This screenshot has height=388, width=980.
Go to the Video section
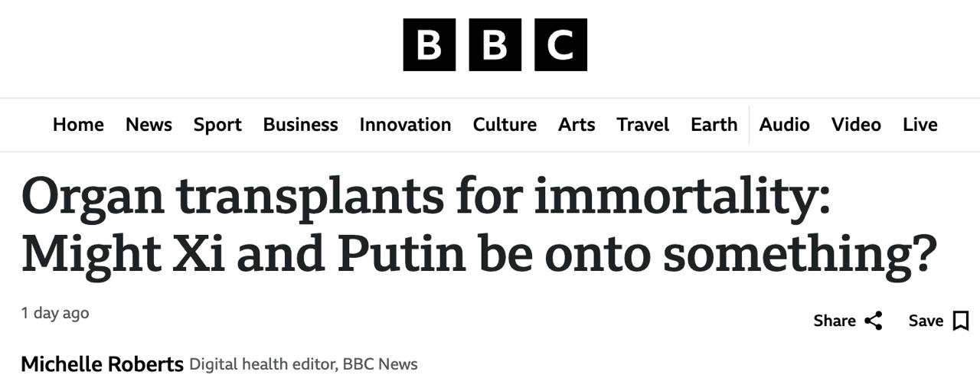[x=856, y=125]
